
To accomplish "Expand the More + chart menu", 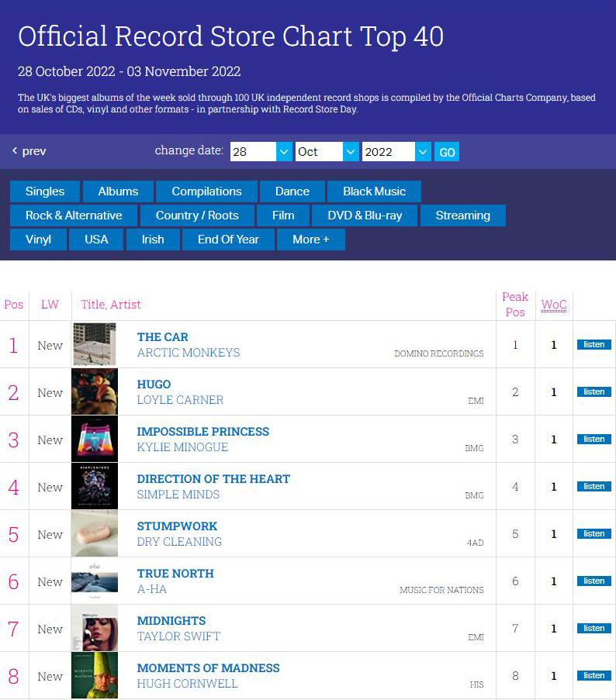I will coord(311,240).
